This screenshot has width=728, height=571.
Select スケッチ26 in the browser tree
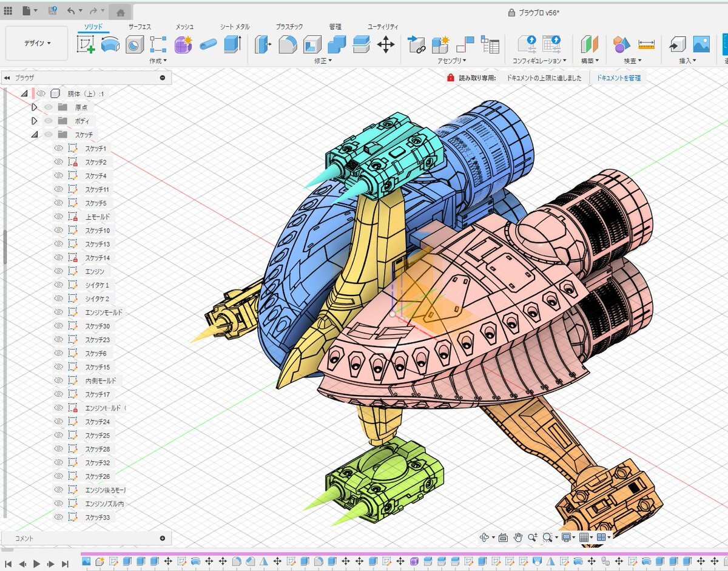[97, 476]
